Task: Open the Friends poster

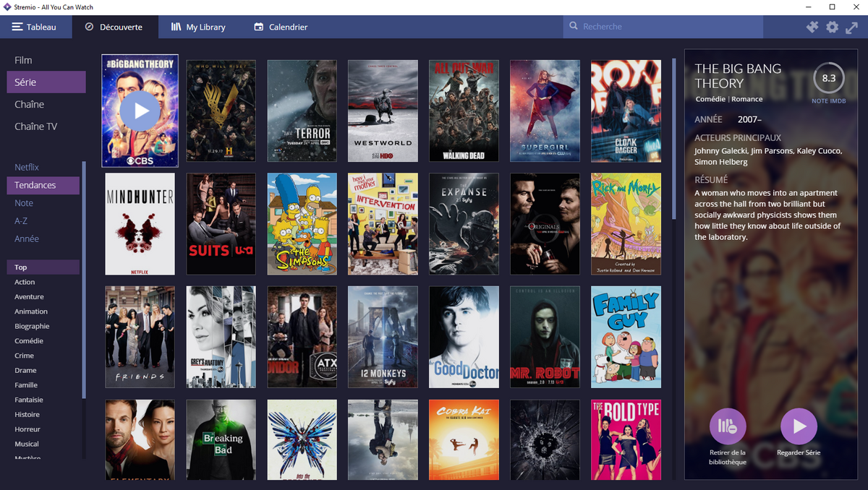Action: pyautogui.click(x=140, y=338)
